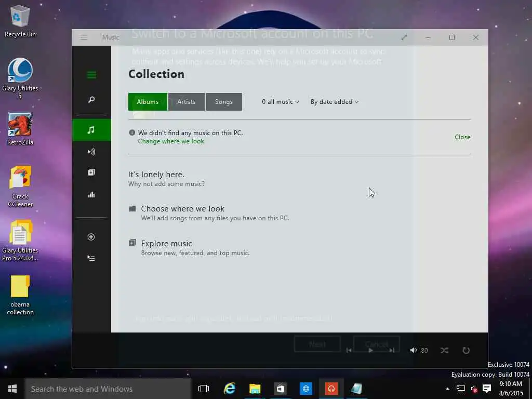
Task: Open the Windows Start menu
Action: coord(12,389)
